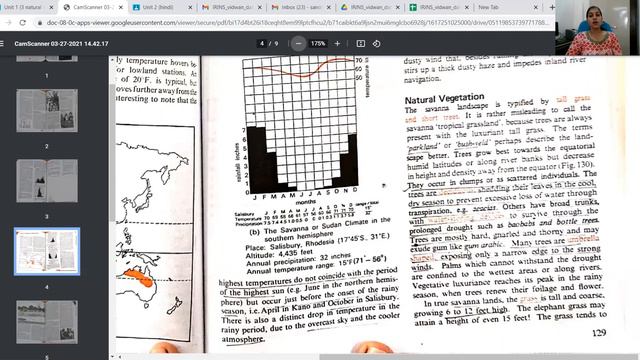
Task: Select page 3 thumbnail in sidebar
Action: click(47, 181)
